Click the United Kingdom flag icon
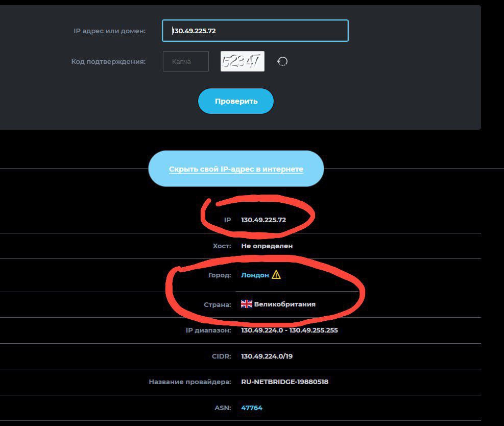The image size is (504, 426). (x=247, y=304)
